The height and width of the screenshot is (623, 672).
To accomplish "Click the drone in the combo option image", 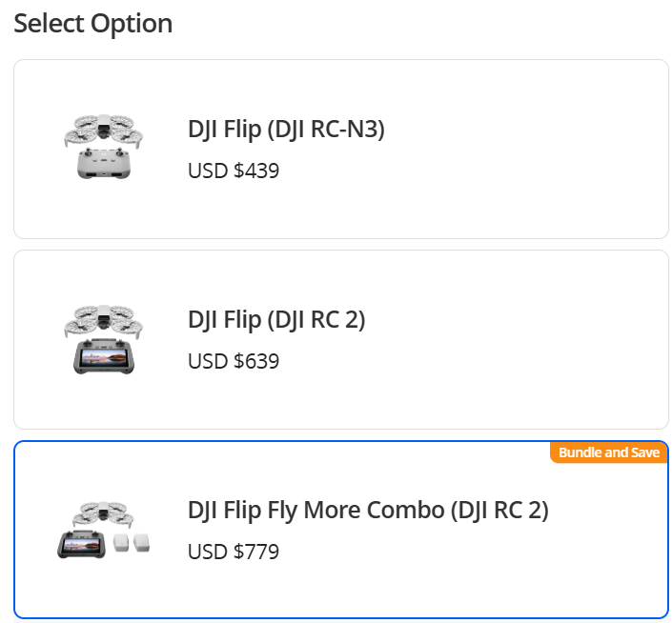I will pos(103,513).
